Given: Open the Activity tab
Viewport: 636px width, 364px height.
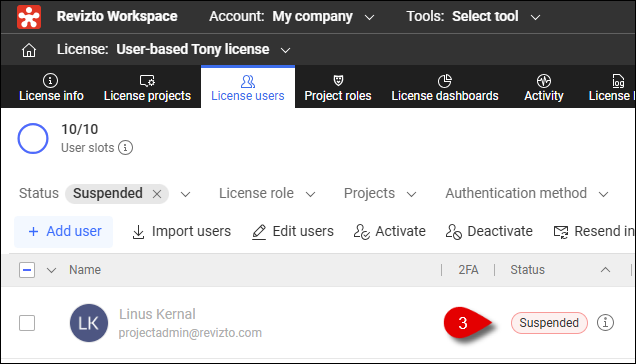Looking at the screenshot, I should click(544, 87).
